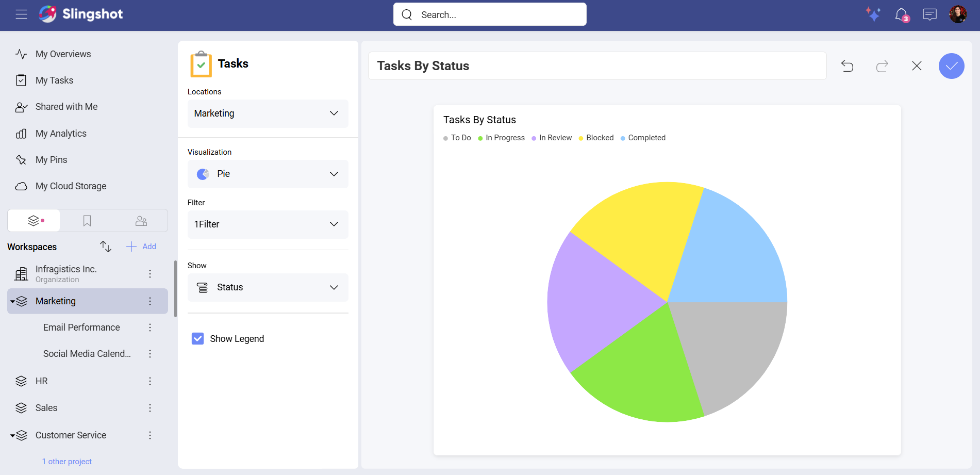Click the AI sparkles icon in the top bar
This screenshot has width=980, height=475.
pyautogui.click(x=873, y=14)
